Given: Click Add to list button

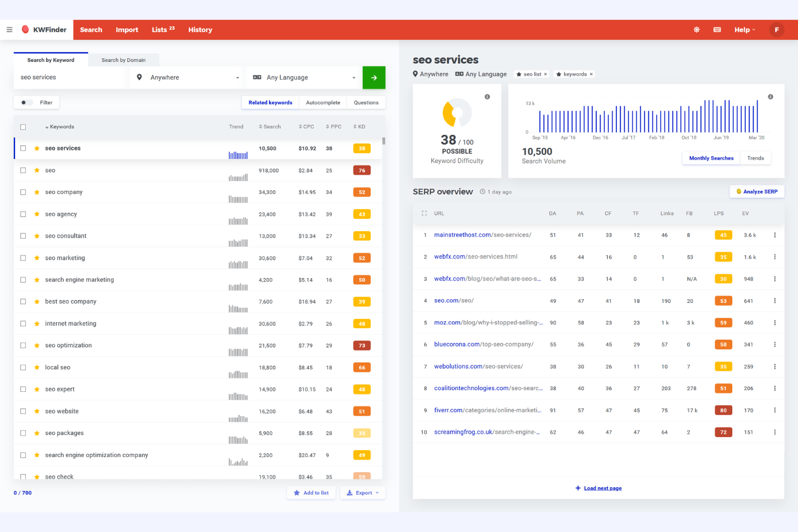Looking at the screenshot, I should point(311,493).
